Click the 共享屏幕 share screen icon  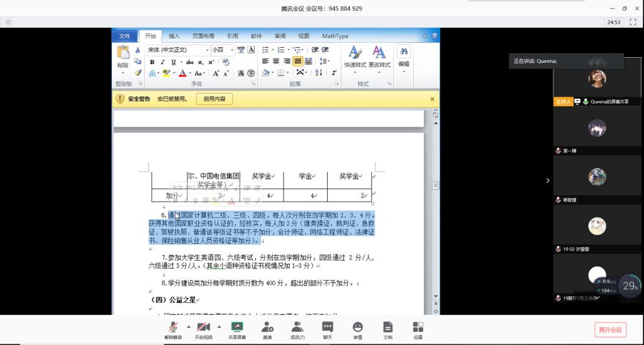pos(237,327)
